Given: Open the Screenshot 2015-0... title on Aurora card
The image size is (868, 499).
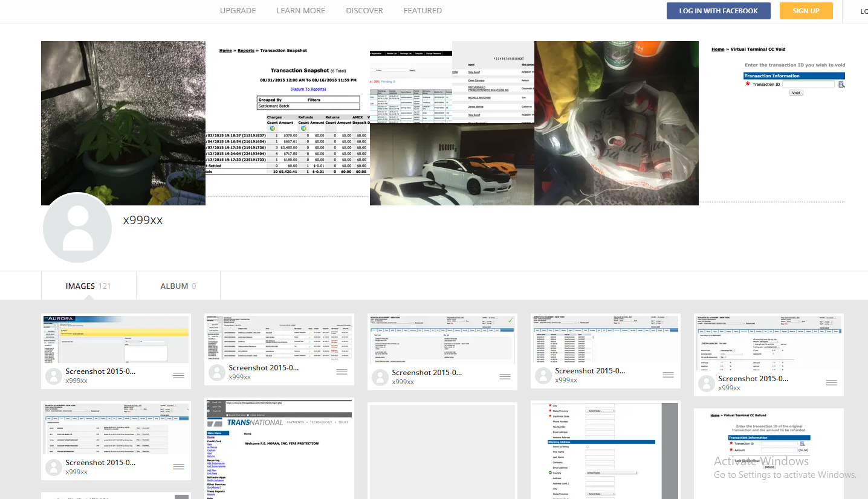Looking at the screenshot, I should point(101,371).
